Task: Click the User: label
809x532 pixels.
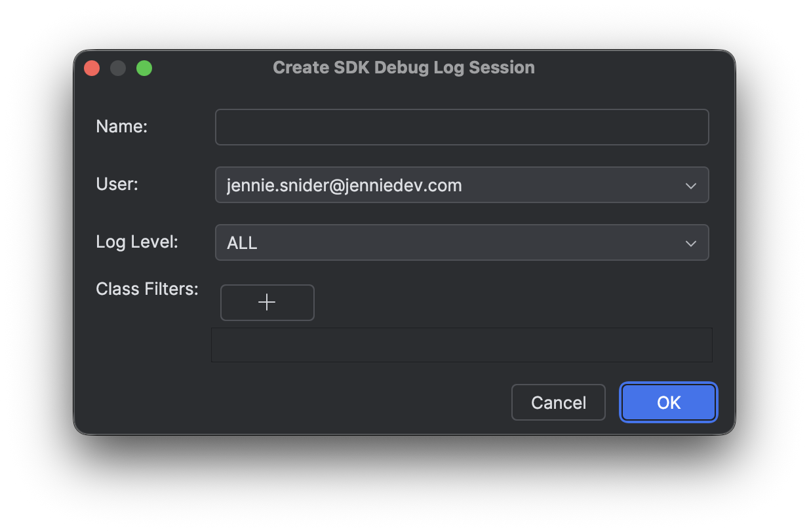Action: 117,184
